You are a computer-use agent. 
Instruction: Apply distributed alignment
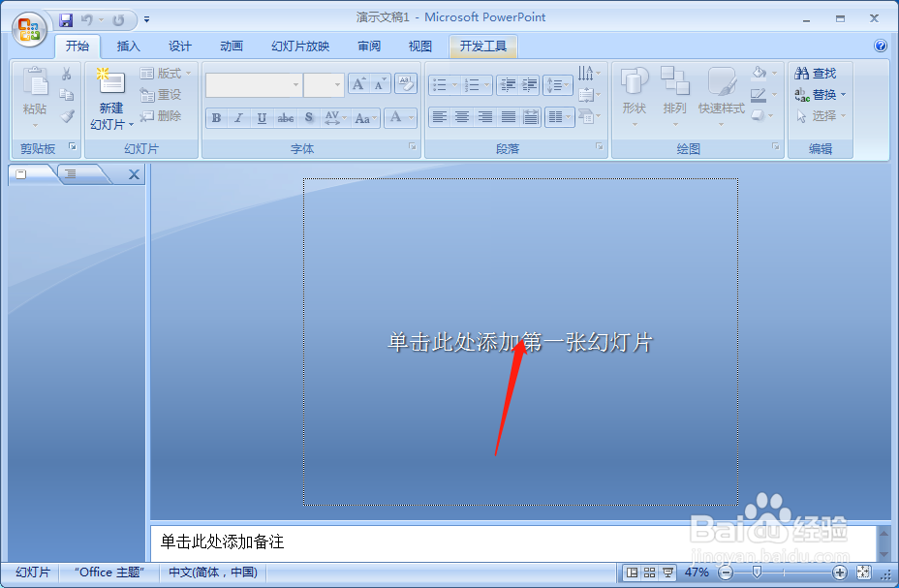click(x=531, y=117)
